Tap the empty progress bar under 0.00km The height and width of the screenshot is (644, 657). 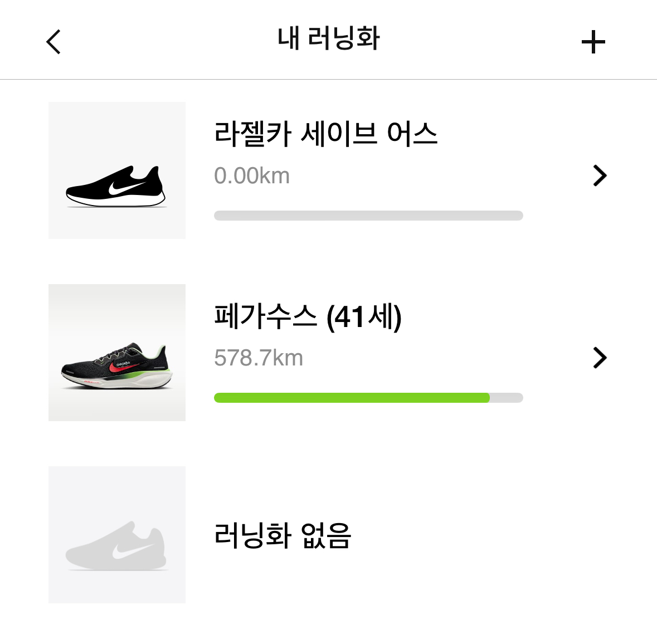pos(368,216)
